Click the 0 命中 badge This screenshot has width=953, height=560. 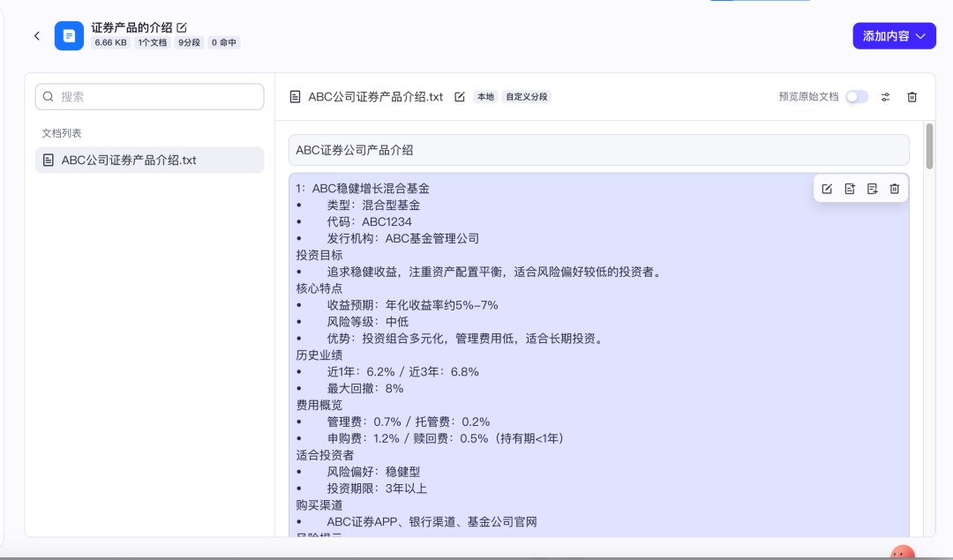click(223, 42)
